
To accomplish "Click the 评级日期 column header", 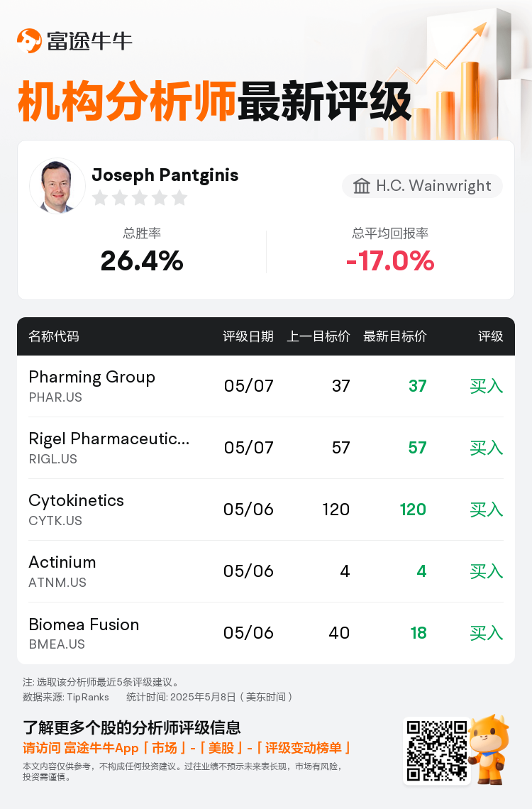I will click(x=248, y=336).
